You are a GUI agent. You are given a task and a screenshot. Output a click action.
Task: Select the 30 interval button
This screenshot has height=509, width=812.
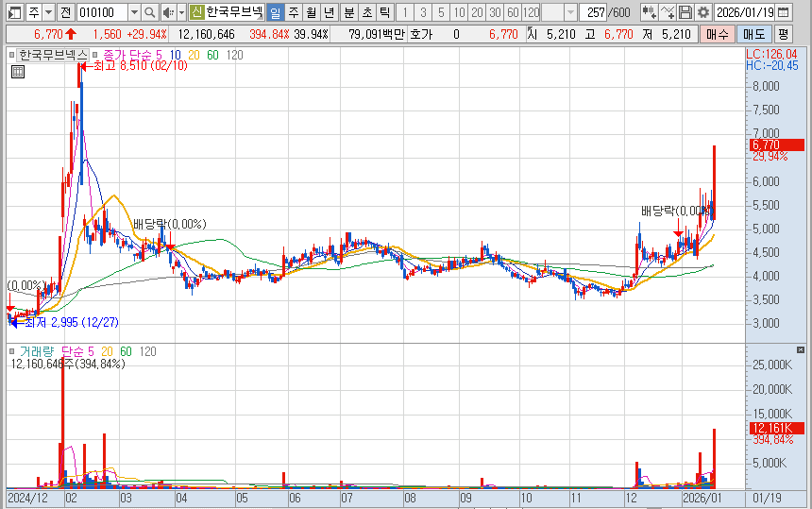click(x=495, y=12)
